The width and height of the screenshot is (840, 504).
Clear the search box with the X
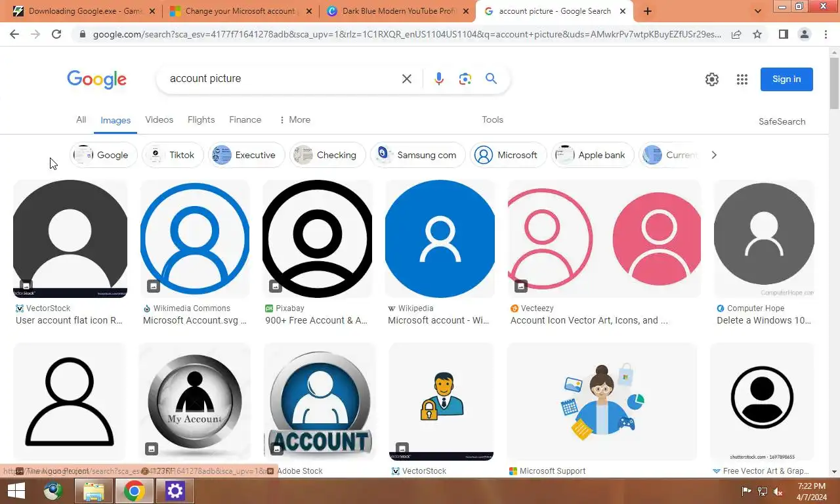pos(407,79)
